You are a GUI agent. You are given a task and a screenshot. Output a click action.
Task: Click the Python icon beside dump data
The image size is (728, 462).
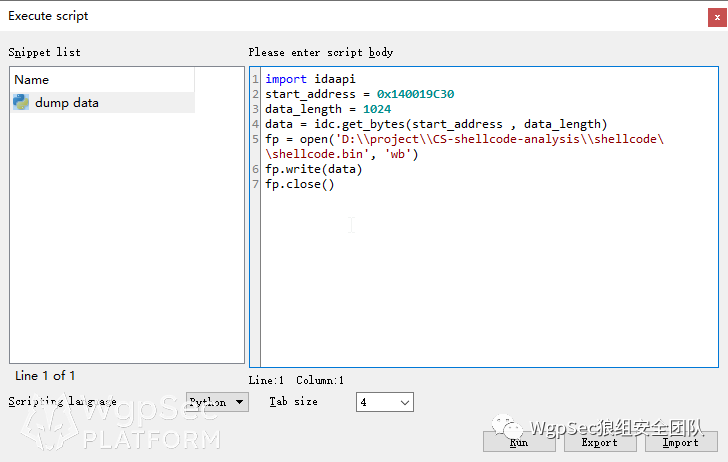point(20,102)
